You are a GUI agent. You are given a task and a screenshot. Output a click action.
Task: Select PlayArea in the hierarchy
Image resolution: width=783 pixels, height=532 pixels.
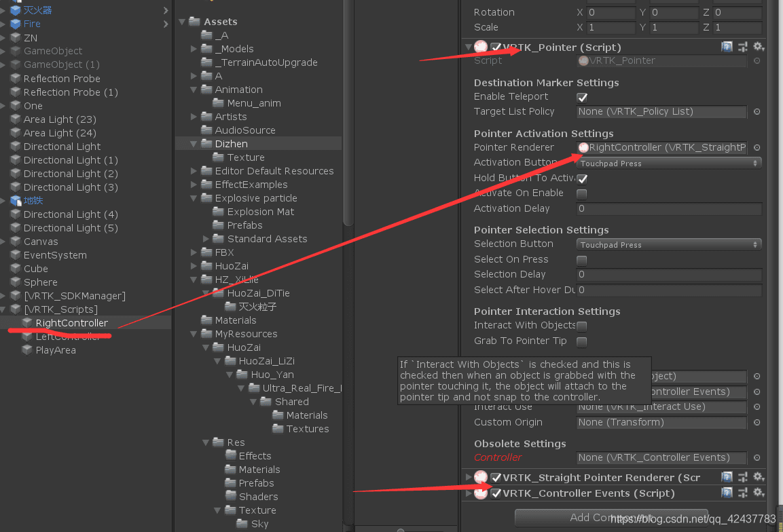pyautogui.click(x=56, y=350)
